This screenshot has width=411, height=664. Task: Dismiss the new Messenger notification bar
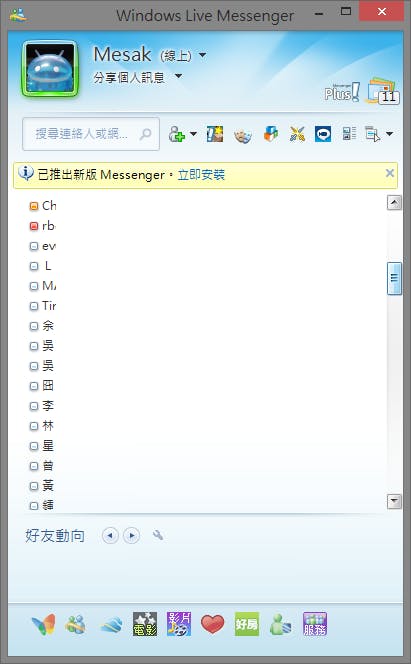pyautogui.click(x=390, y=173)
